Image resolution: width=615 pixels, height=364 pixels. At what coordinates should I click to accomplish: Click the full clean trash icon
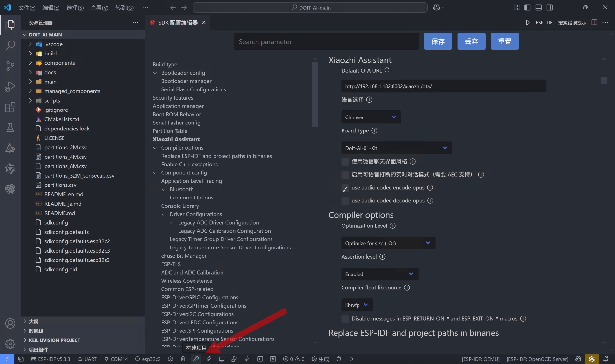[183, 359]
